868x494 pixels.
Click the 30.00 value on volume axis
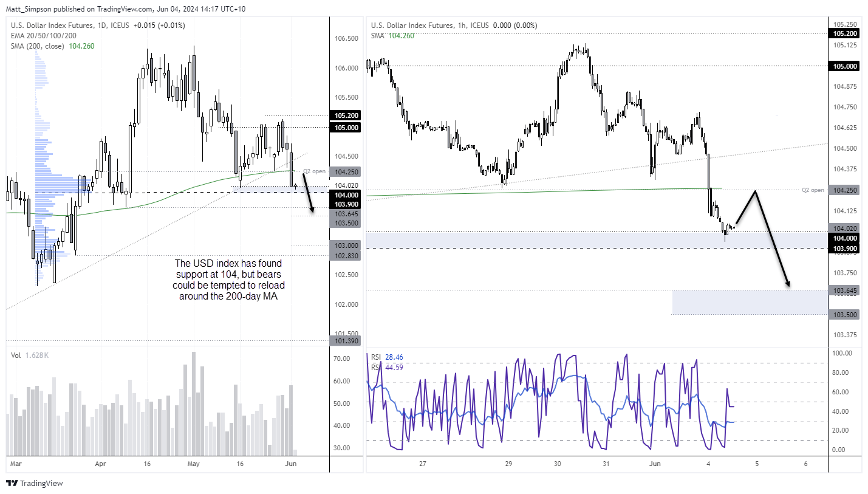tap(342, 448)
